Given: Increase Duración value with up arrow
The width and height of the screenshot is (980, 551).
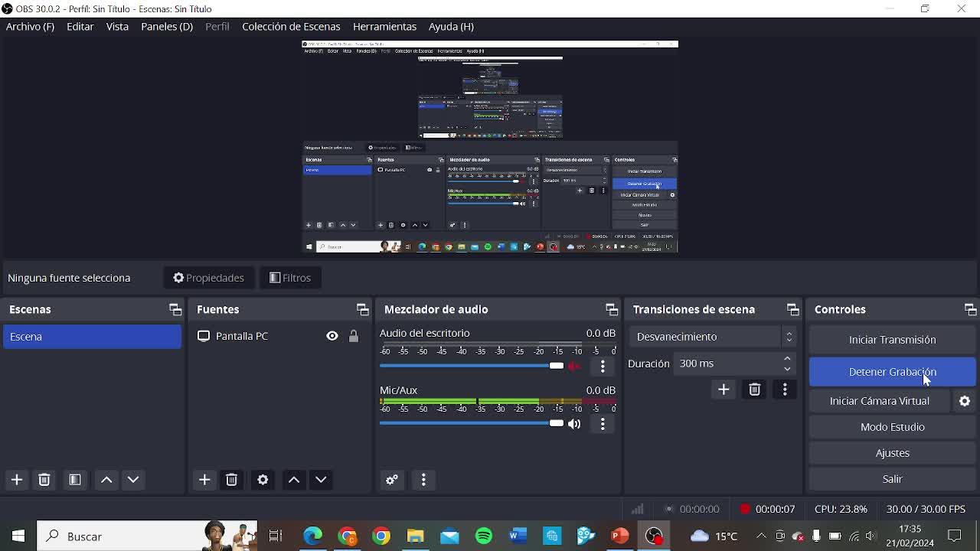Looking at the screenshot, I should point(787,359).
